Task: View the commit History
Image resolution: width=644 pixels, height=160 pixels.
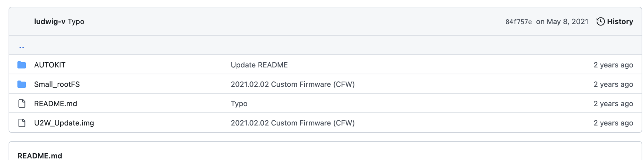Action: (x=620, y=22)
